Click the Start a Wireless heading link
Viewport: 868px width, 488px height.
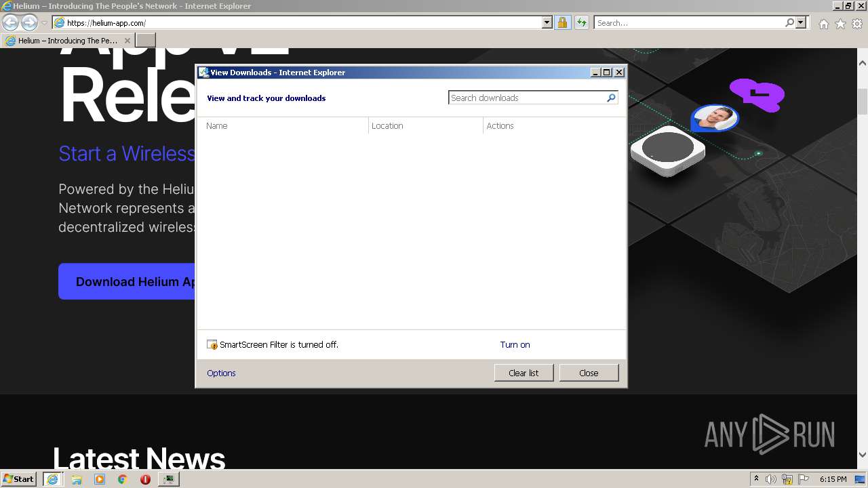click(x=127, y=154)
